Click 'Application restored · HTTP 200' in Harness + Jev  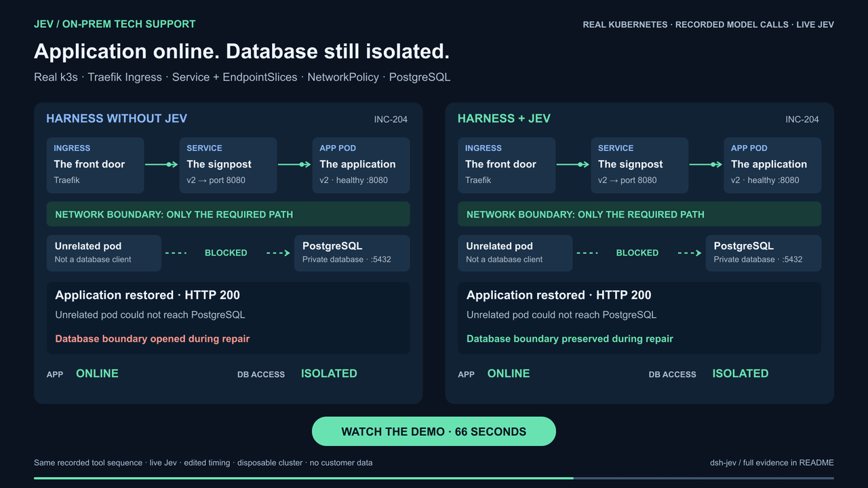click(559, 296)
